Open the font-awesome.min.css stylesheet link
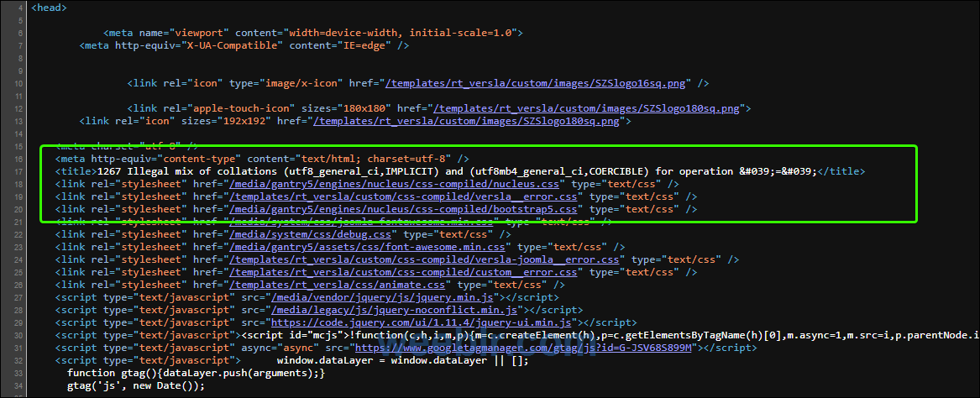Viewport: 980px width, 398px height. (368, 247)
